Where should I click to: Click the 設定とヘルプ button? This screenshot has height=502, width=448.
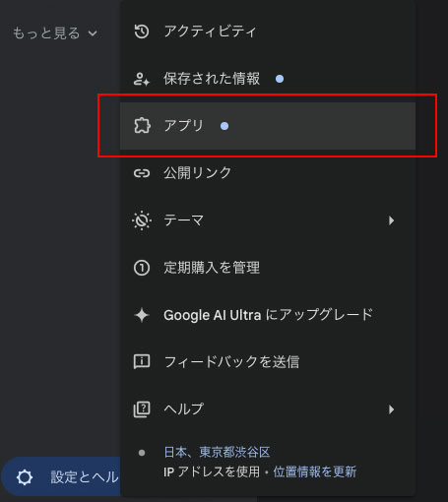(61, 476)
